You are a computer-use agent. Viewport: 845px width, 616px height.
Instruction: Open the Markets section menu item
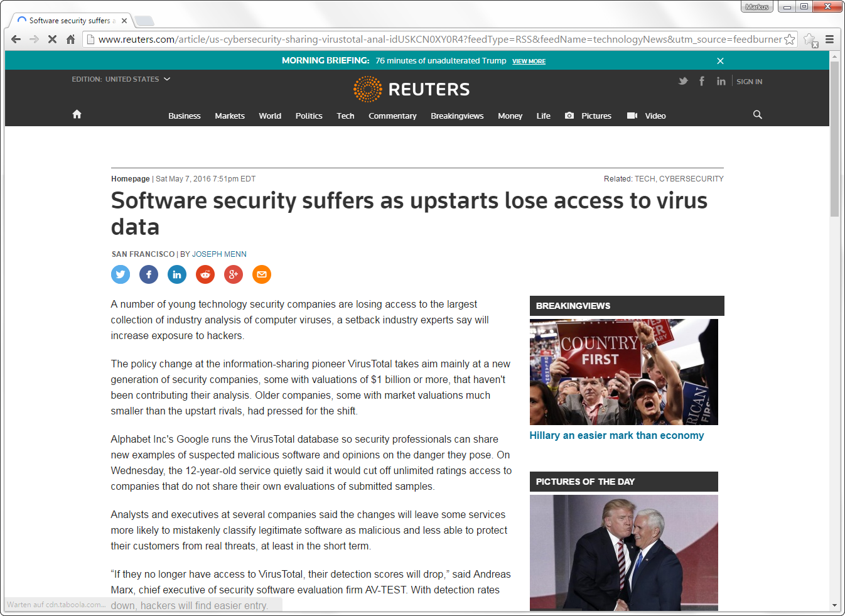point(230,116)
